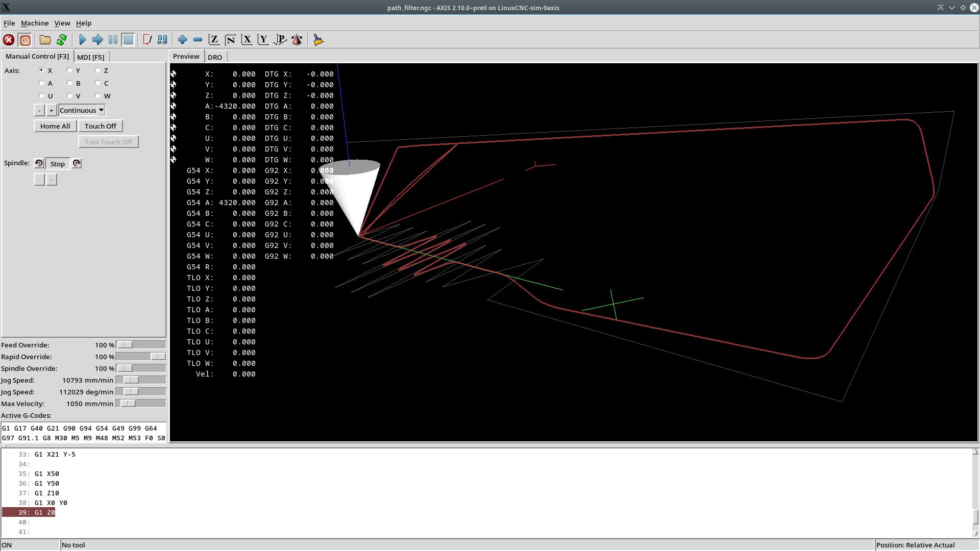Screen dimensions: 980x551
Task: Reload the current file
Action: click(x=62, y=40)
